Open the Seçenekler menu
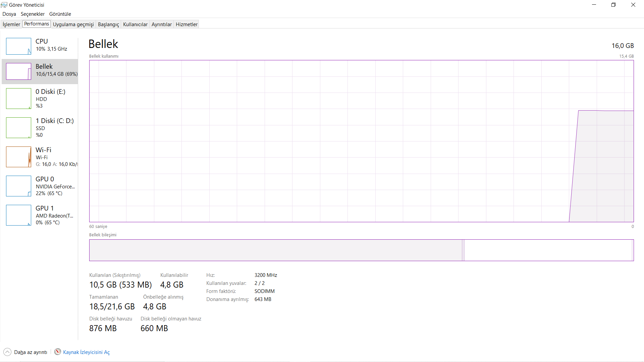 33,14
